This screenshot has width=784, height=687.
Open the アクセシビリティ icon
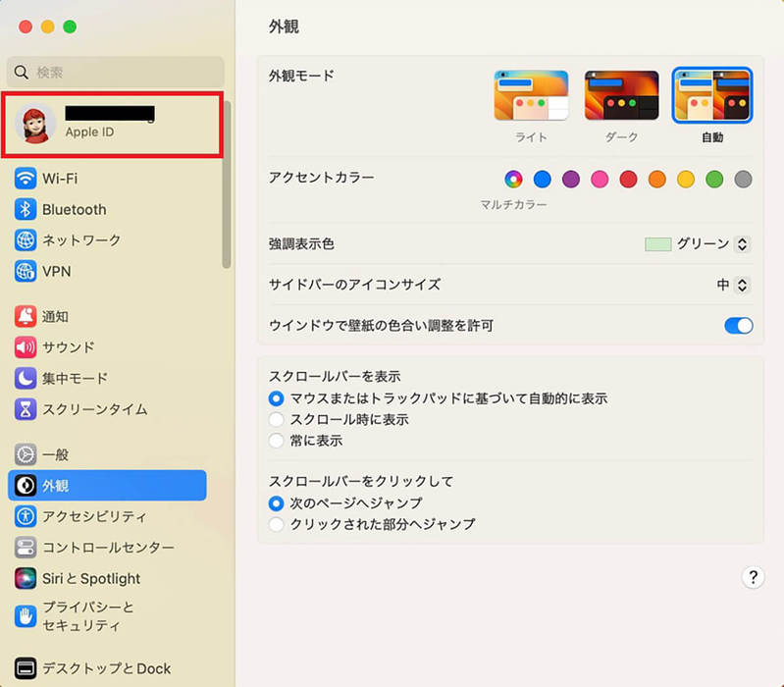click(26, 516)
